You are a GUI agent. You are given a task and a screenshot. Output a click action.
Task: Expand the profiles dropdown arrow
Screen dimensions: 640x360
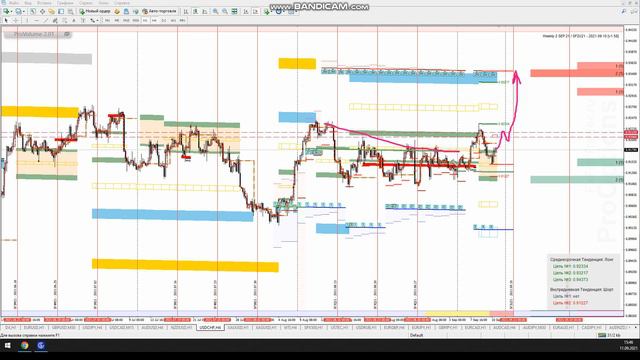coord(23,11)
